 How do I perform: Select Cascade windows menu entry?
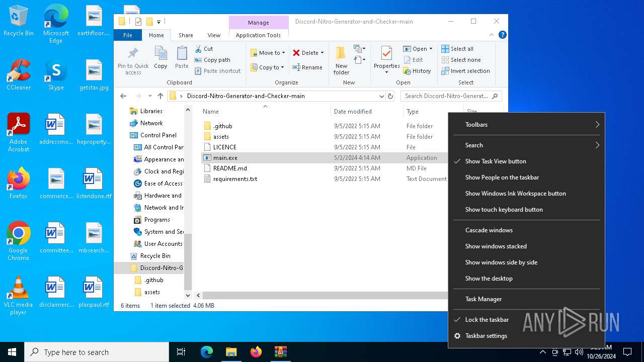526,230
